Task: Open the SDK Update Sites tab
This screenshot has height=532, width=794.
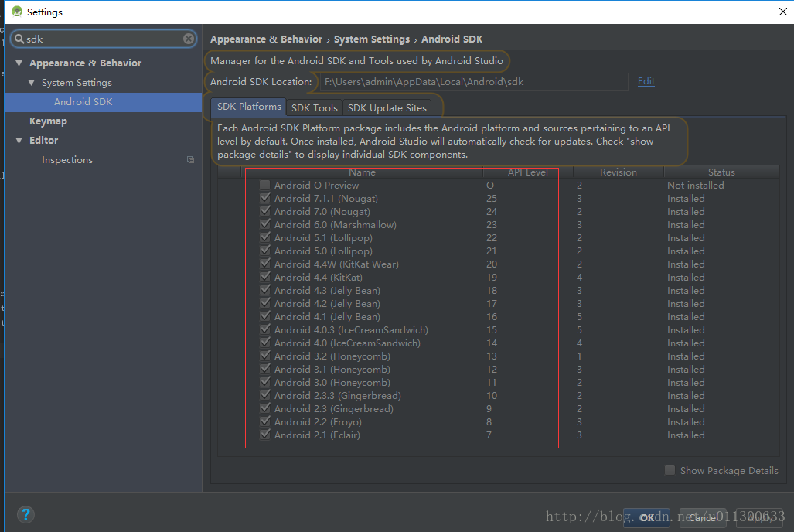Action: click(387, 108)
